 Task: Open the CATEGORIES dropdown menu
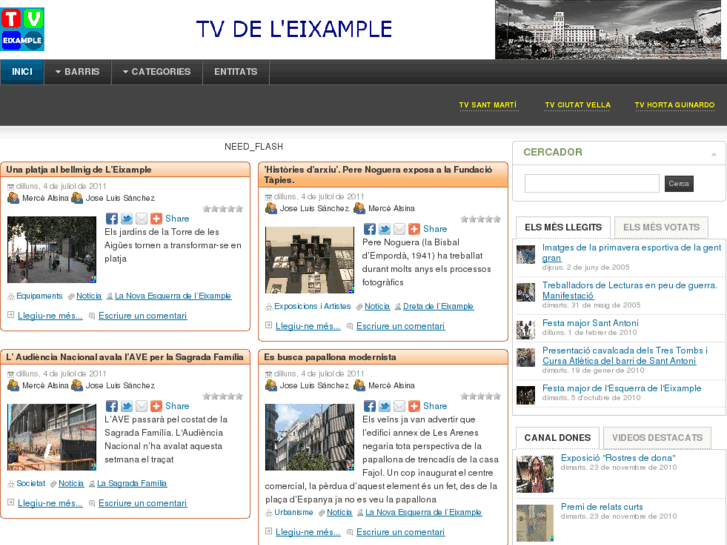[157, 72]
